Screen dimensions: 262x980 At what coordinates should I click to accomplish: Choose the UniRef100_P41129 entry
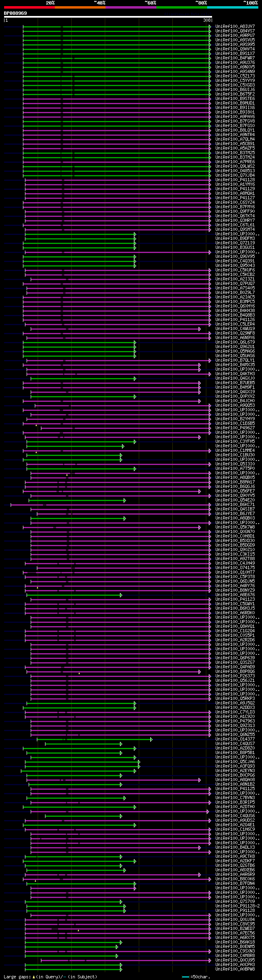click(235, 189)
